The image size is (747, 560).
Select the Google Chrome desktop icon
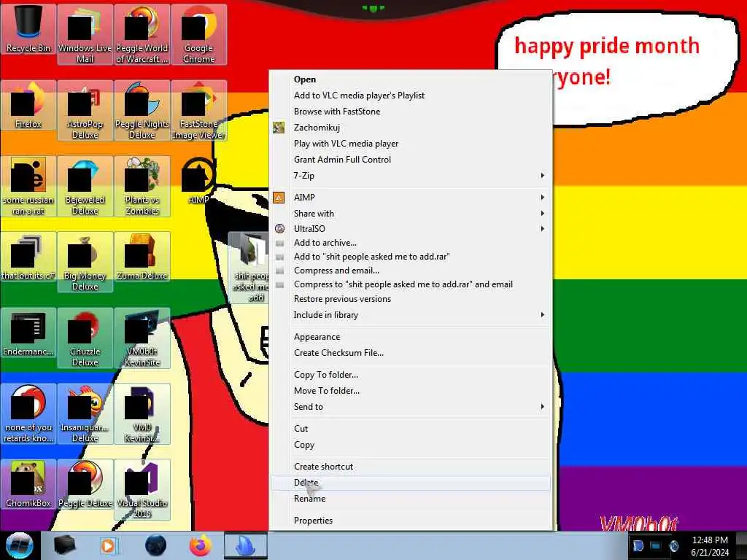coord(198,34)
